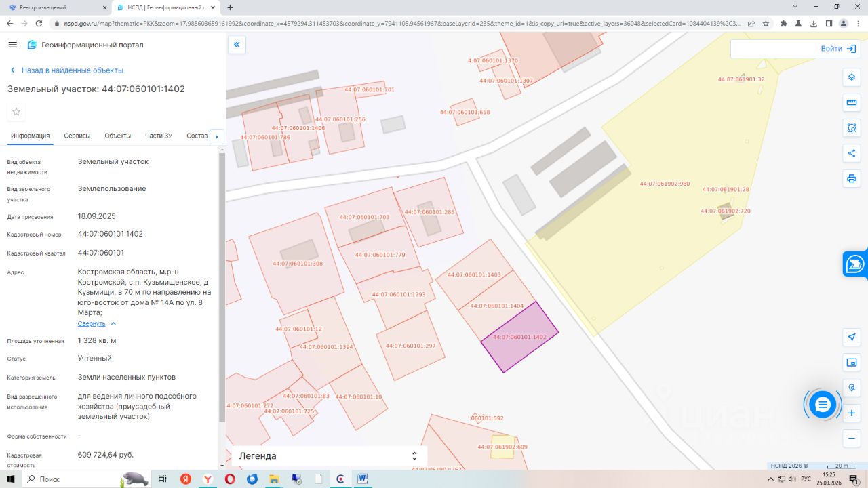Click parcel 44:07:060101:1404 on the map
The image size is (868, 488).
[x=497, y=306]
